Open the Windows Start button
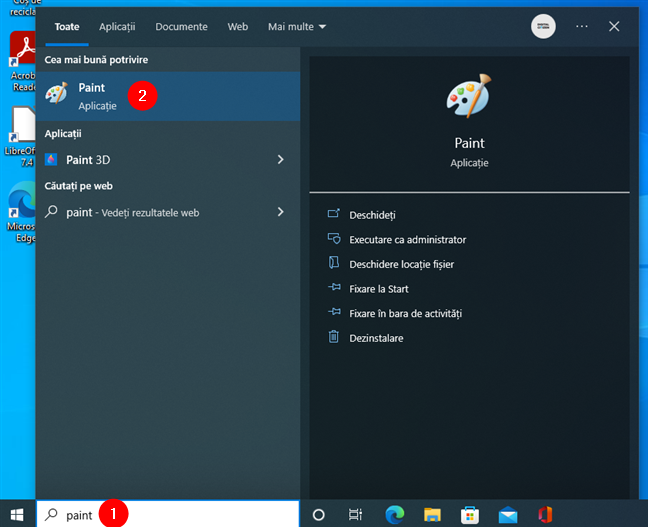The width and height of the screenshot is (648, 527). 17,515
